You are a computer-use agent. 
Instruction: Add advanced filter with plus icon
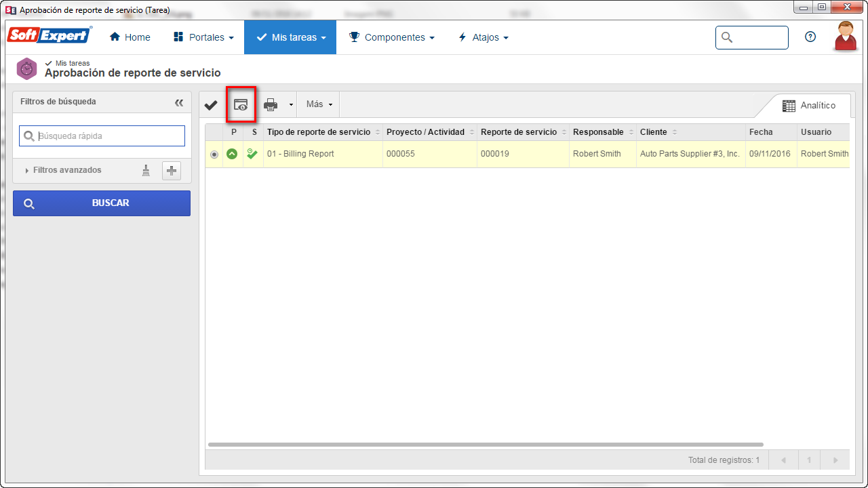click(172, 171)
